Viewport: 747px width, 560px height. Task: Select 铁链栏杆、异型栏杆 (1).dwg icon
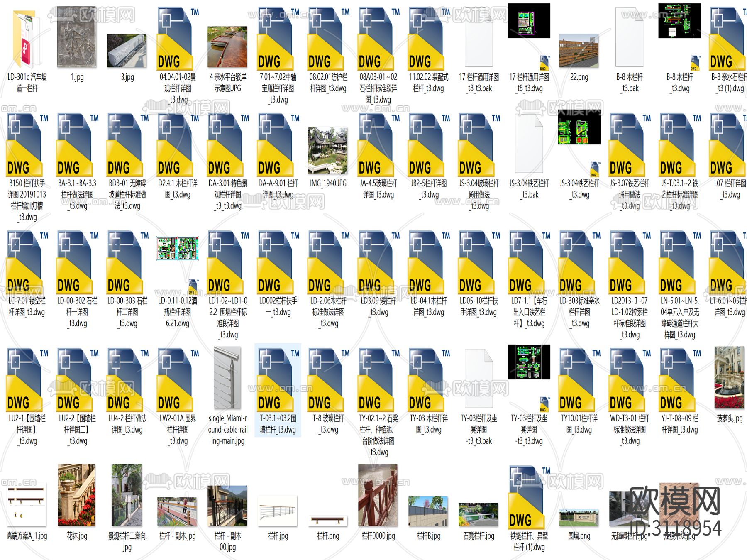(x=526, y=497)
